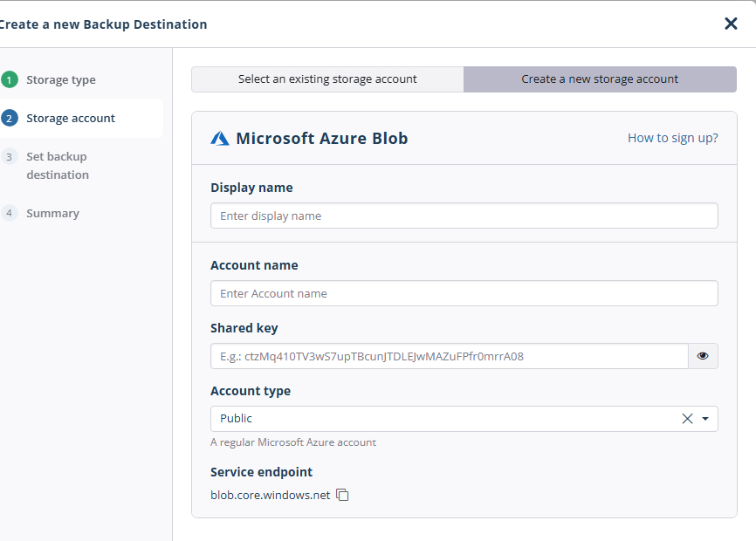Click the Microsoft Azure logo icon
The width and height of the screenshot is (756, 541).
point(220,138)
